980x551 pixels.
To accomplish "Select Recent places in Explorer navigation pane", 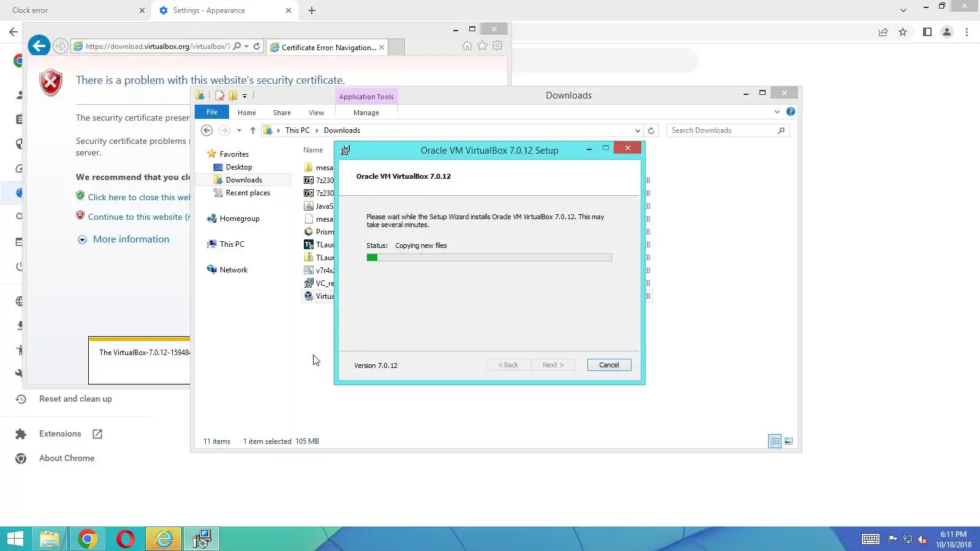I will click(x=248, y=193).
